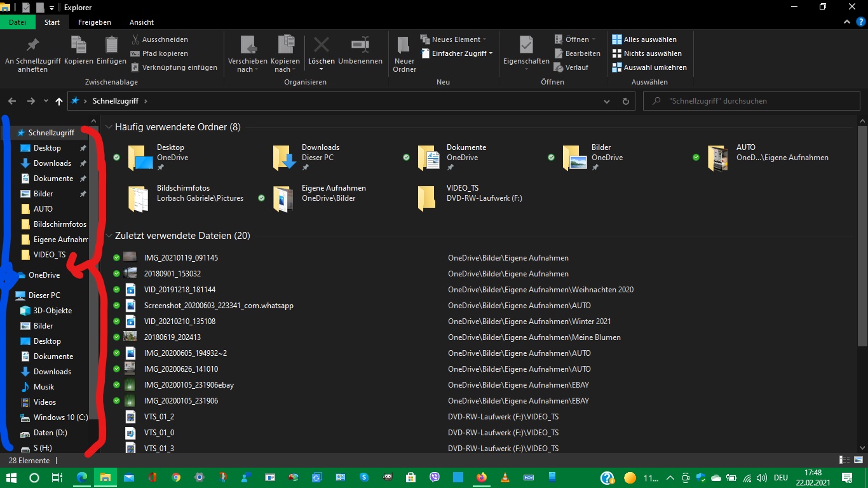
Task: Click the Schnellzugriff address bar path
Action: point(116,101)
